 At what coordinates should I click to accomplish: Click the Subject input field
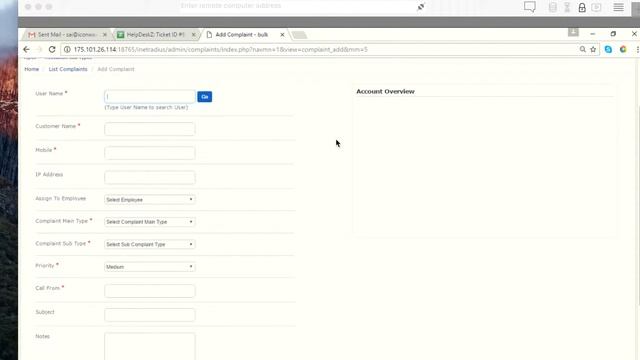click(150, 315)
